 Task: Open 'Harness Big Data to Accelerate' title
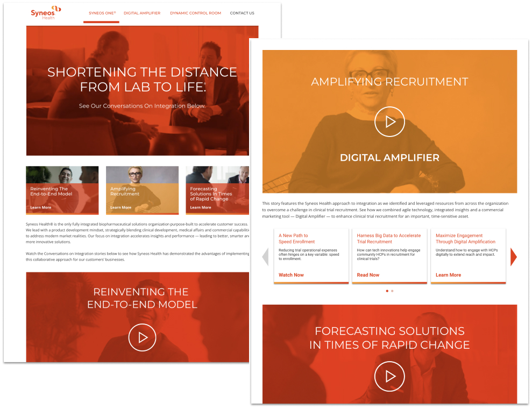pos(388,239)
